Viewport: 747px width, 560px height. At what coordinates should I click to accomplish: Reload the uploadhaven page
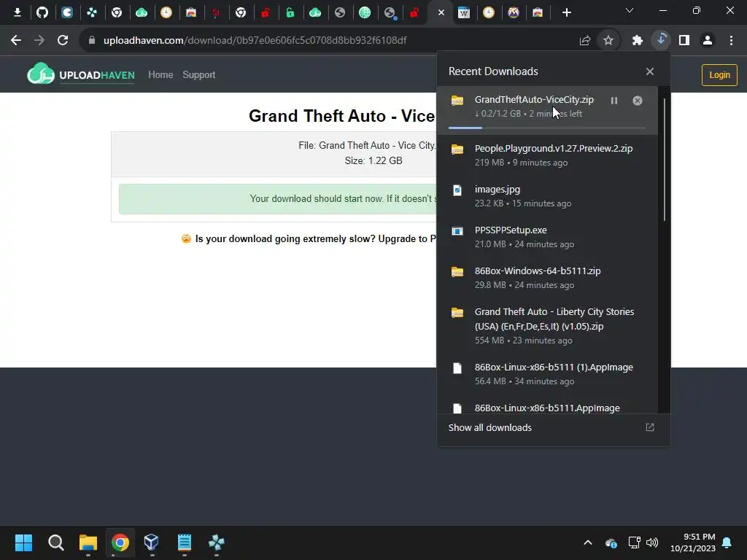point(63,41)
